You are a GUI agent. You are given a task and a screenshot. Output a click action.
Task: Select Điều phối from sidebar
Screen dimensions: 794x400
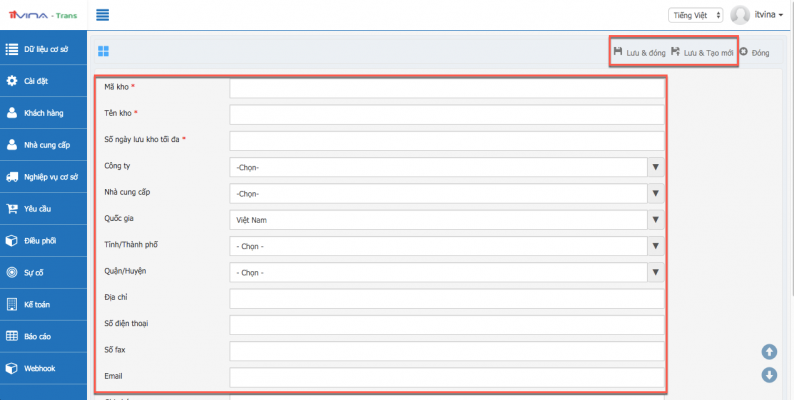43,241
